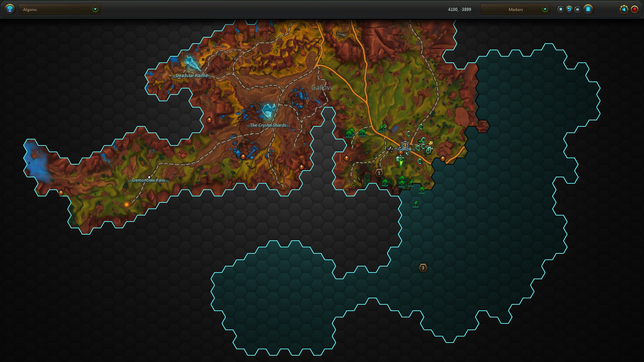
Task: Click the flame icon southeast of Deadstar Ravine
Action: click(x=209, y=120)
